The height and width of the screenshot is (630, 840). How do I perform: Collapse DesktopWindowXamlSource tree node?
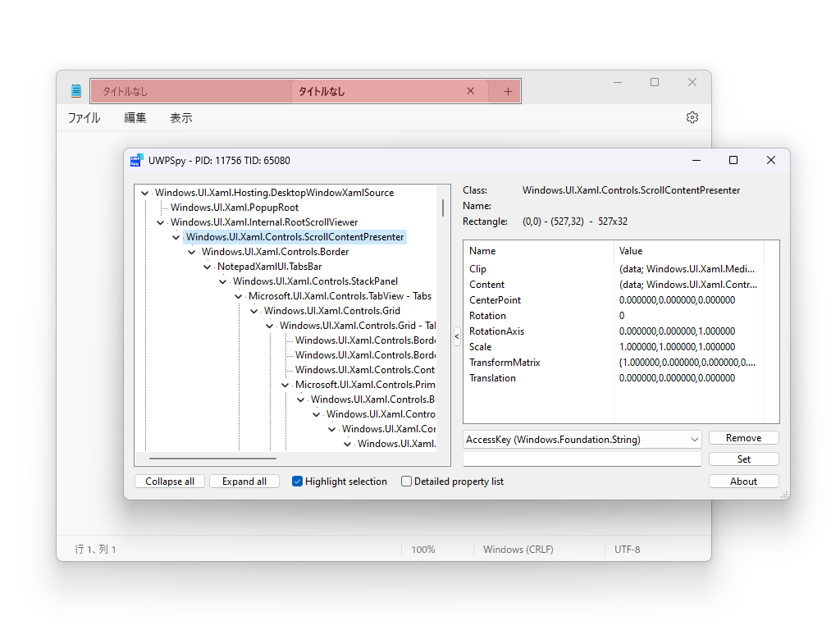click(144, 193)
